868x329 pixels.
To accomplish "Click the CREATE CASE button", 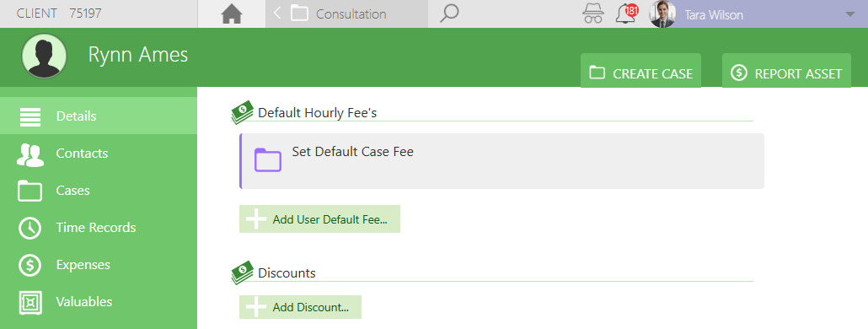I will 640,71.
